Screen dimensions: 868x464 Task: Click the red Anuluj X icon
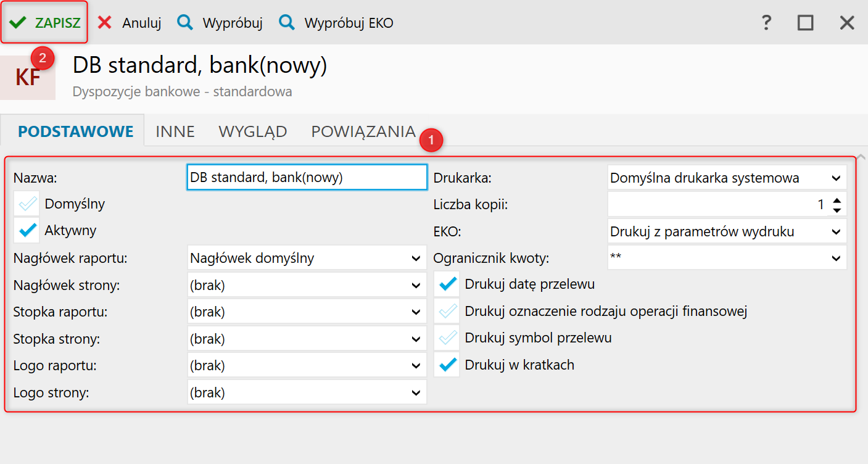[x=105, y=23]
